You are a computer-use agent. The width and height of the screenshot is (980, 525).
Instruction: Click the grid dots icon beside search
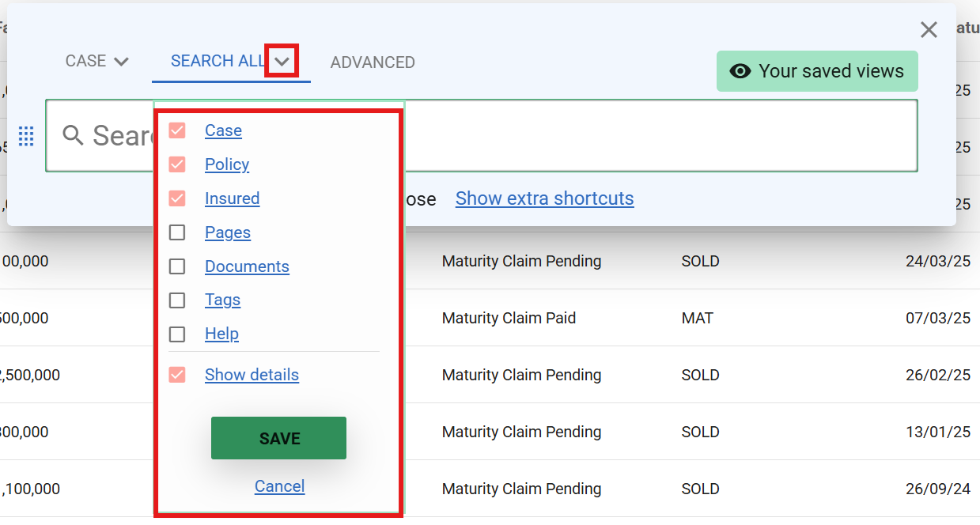(26, 137)
